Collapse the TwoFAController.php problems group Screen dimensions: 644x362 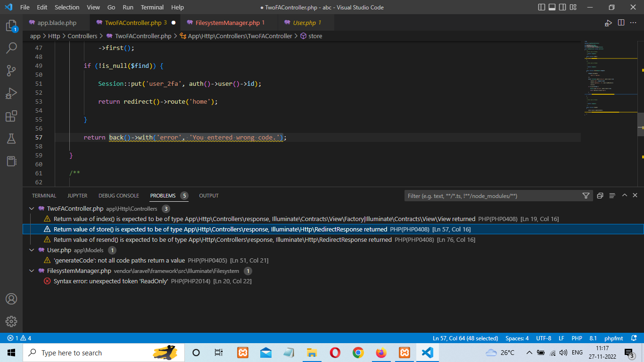(32, 209)
